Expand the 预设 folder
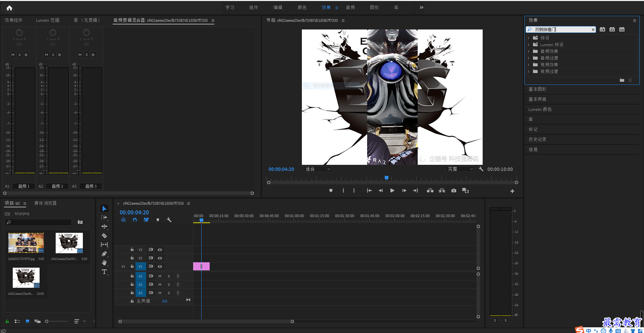 click(x=529, y=38)
